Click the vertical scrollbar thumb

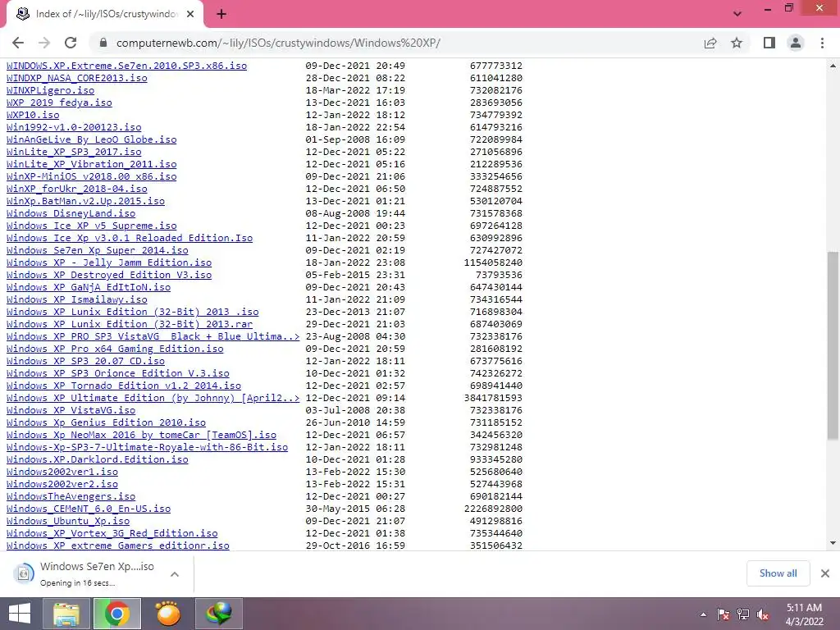pos(833,345)
